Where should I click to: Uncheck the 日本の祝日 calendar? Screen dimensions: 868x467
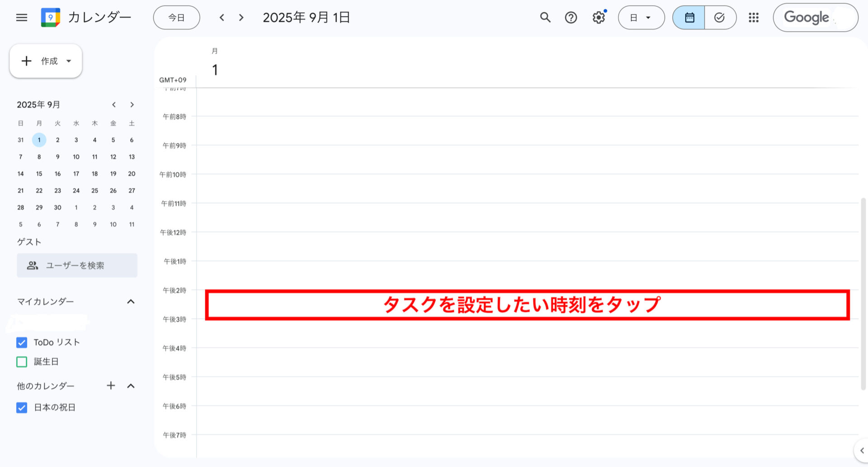click(x=21, y=407)
